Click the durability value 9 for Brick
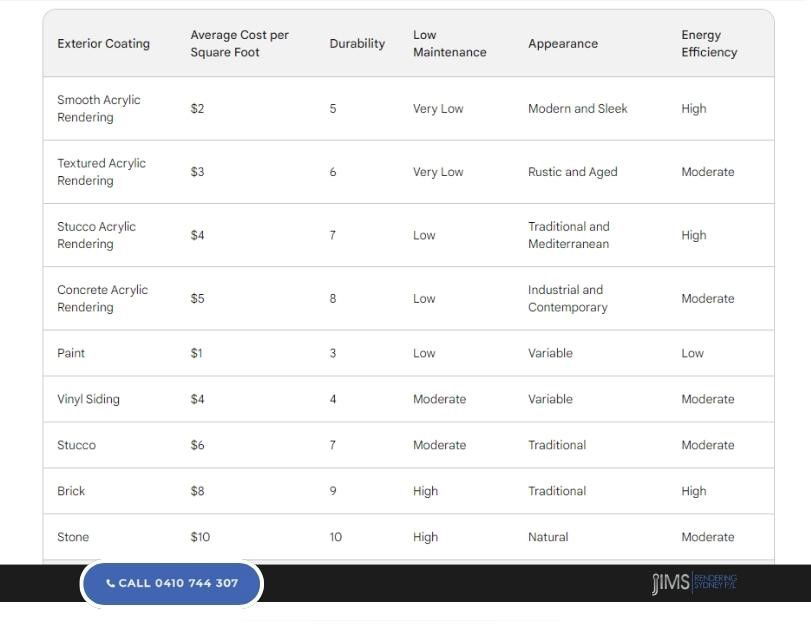This screenshot has width=811, height=626. click(333, 491)
